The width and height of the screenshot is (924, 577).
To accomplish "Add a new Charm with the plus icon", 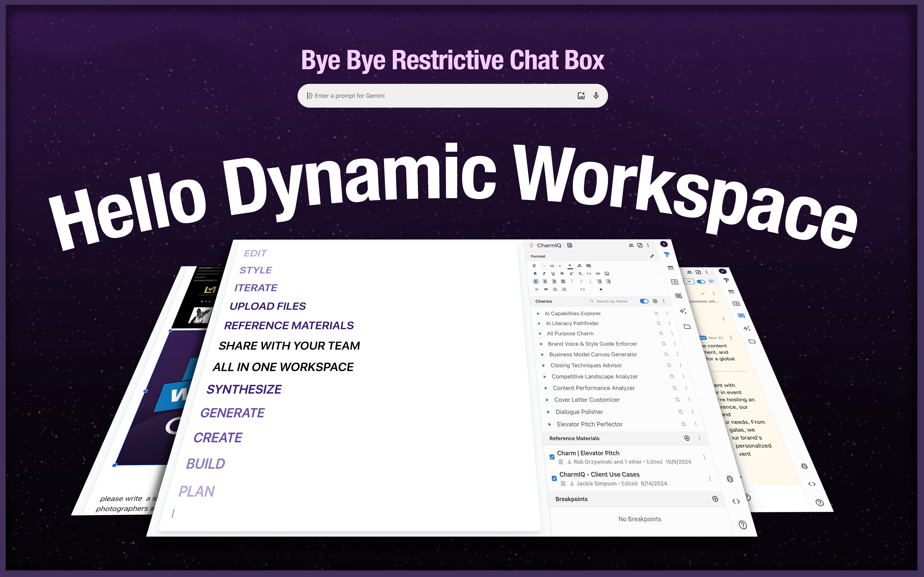I will pos(655,301).
